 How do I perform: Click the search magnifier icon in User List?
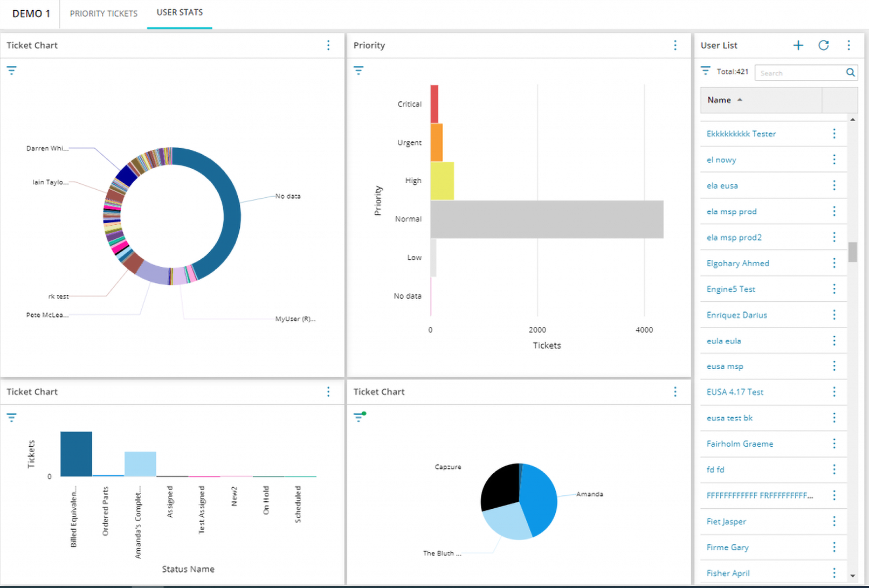(x=850, y=73)
